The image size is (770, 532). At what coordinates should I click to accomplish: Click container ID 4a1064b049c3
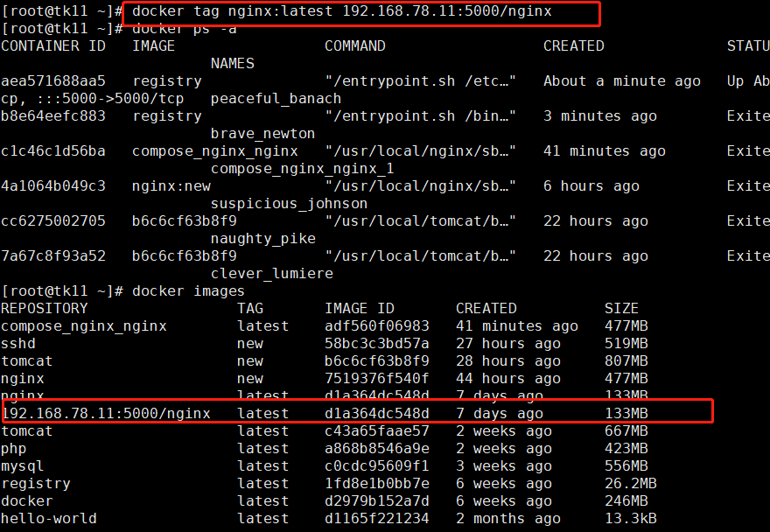[53, 186]
